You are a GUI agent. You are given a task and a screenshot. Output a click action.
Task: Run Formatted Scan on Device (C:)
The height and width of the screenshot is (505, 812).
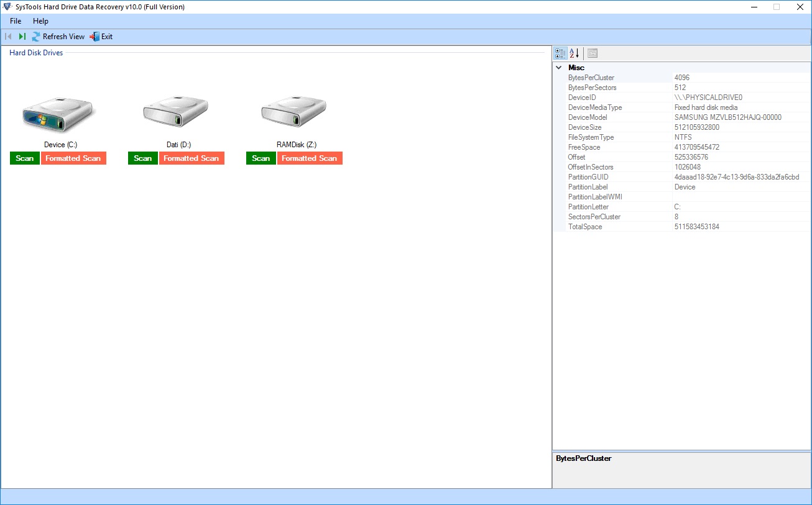click(73, 158)
